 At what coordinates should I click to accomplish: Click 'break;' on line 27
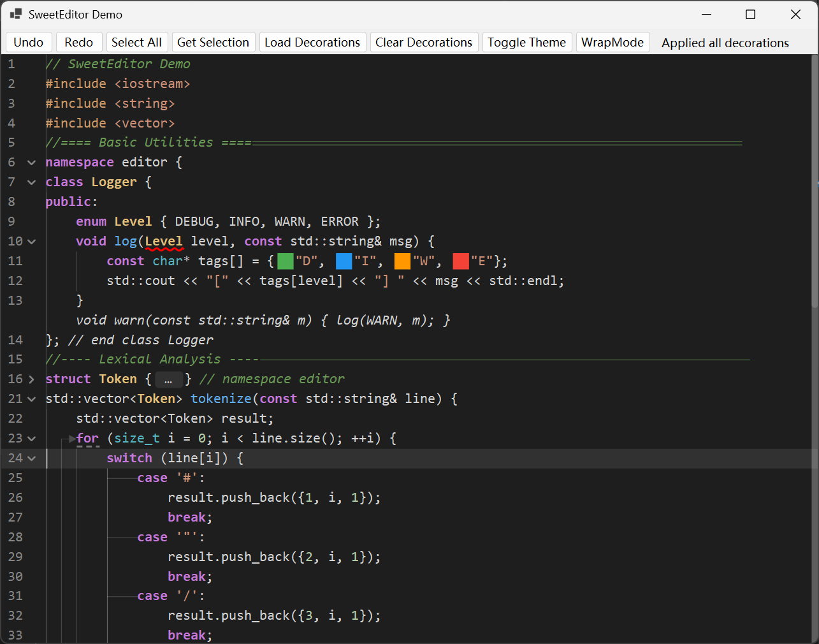(x=190, y=517)
